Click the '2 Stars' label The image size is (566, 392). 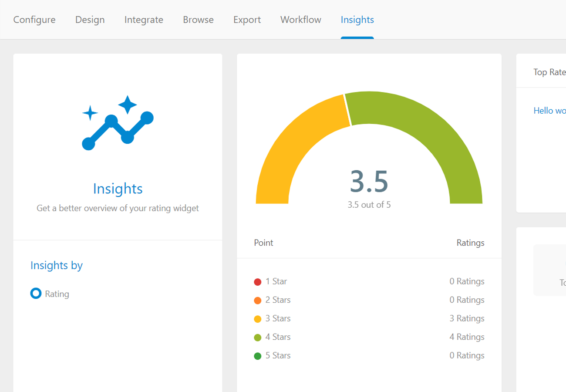pyautogui.click(x=278, y=300)
